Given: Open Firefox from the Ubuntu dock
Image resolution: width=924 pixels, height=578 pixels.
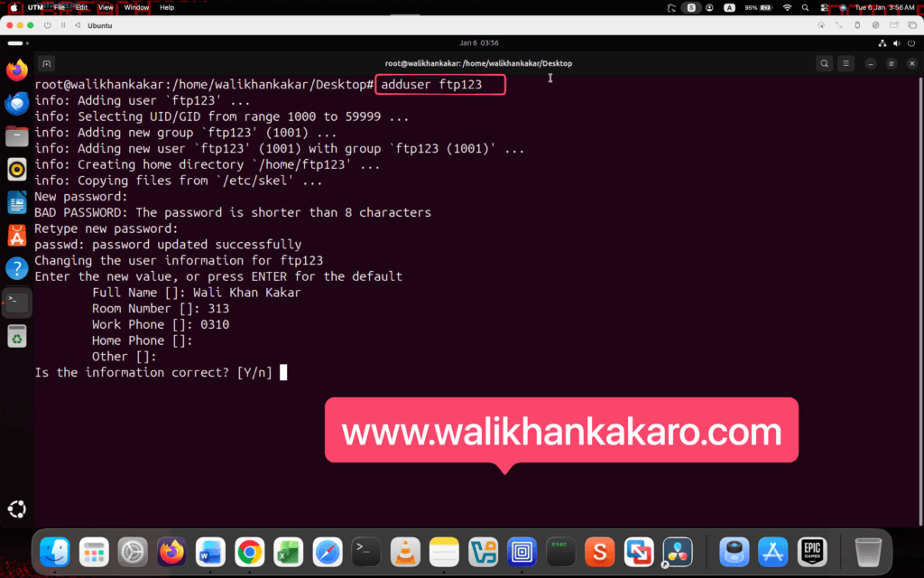Looking at the screenshot, I should coord(16,70).
